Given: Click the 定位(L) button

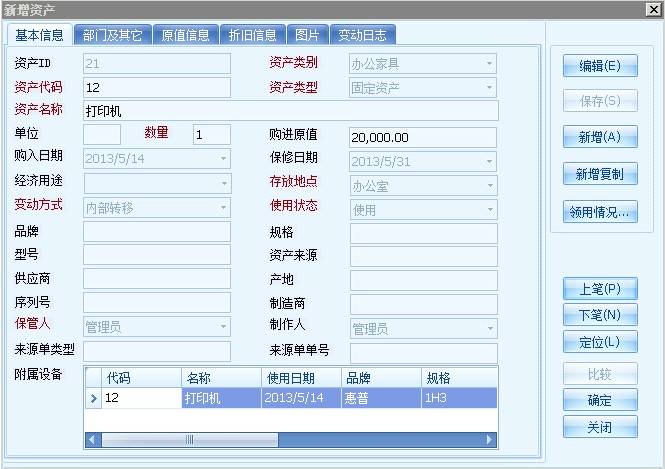Looking at the screenshot, I should click(x=600, y=342).
